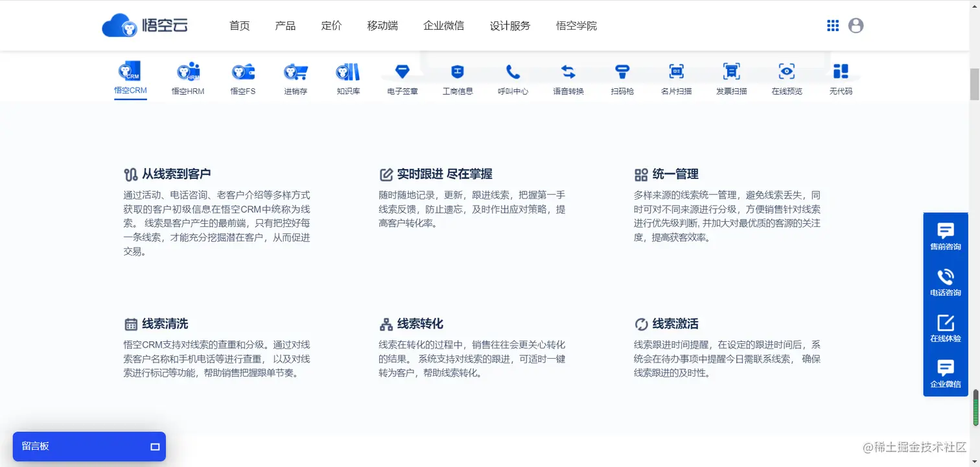Click the 线索清洗 calendar heading icon
Screen dimensions: 980x467
[130, 324]
